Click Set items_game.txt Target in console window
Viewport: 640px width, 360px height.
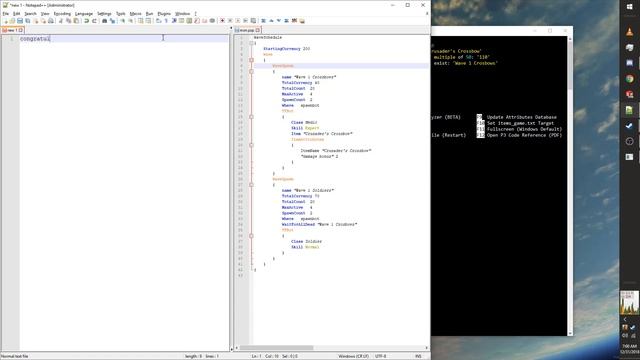[520, 123]
